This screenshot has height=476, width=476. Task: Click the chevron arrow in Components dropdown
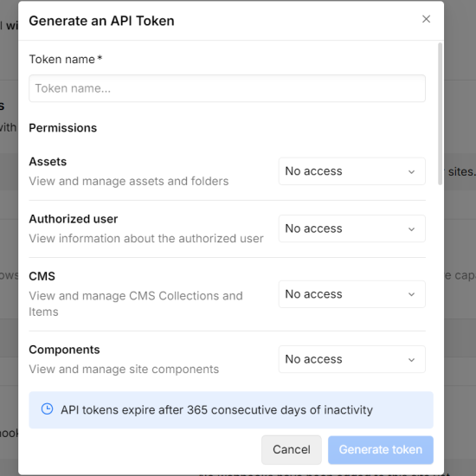coord(411,360)
